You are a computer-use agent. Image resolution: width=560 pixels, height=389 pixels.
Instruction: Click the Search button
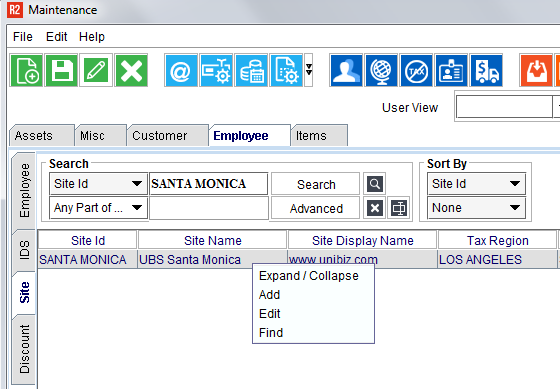(316, 184)
